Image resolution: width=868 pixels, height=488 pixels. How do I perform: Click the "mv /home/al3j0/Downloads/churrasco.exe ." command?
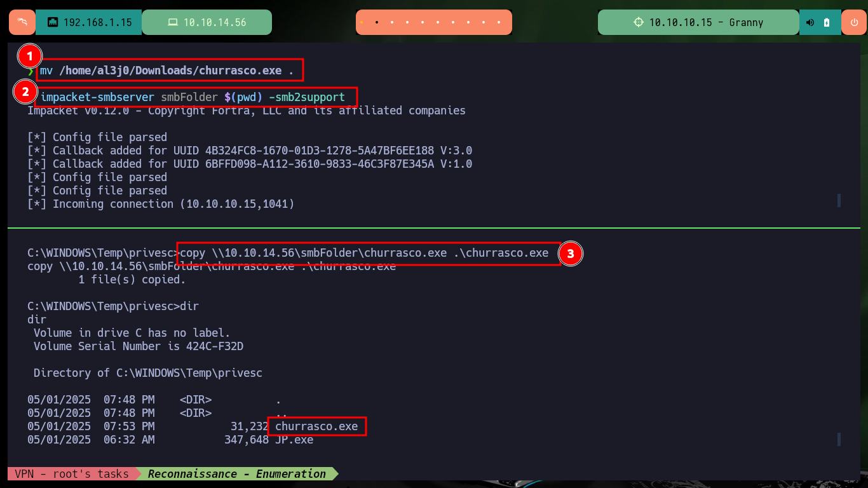click(x=167, y=71)
